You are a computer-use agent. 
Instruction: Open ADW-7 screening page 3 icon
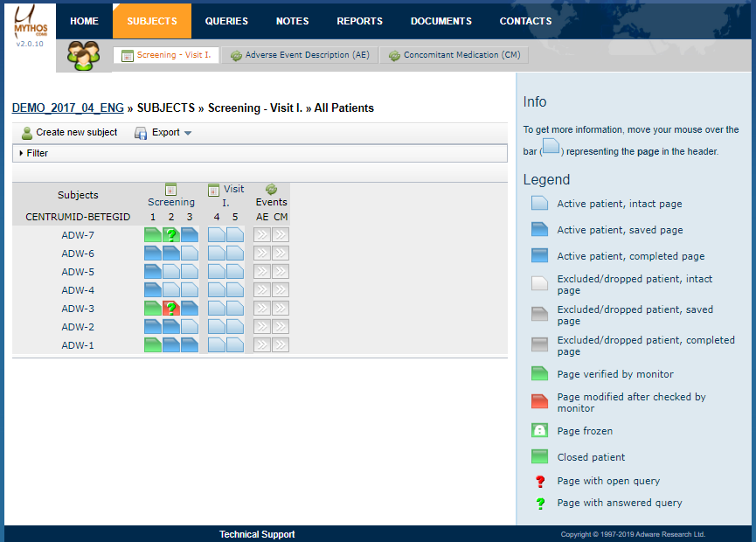(190, 235)
